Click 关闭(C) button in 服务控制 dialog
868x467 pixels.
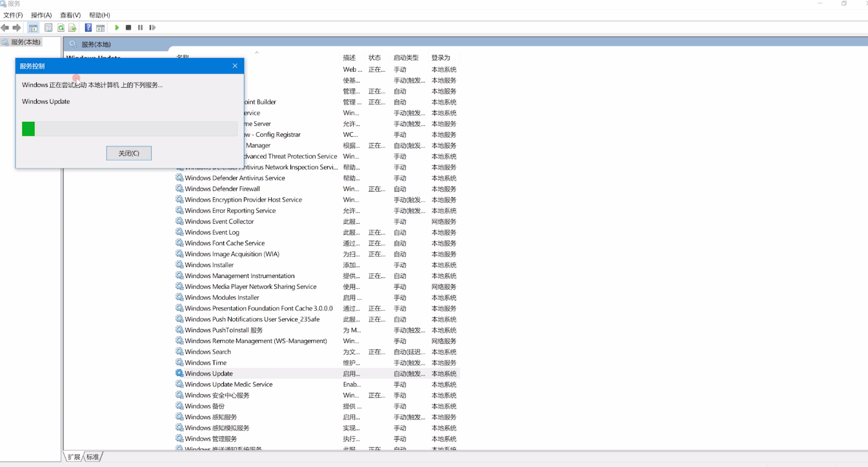pos(129,154)
